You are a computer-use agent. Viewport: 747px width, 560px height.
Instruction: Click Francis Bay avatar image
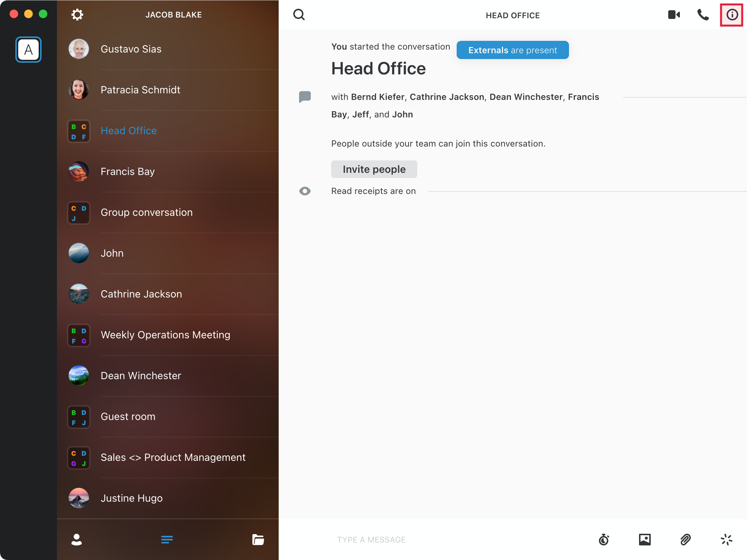(x=79, y=171)
